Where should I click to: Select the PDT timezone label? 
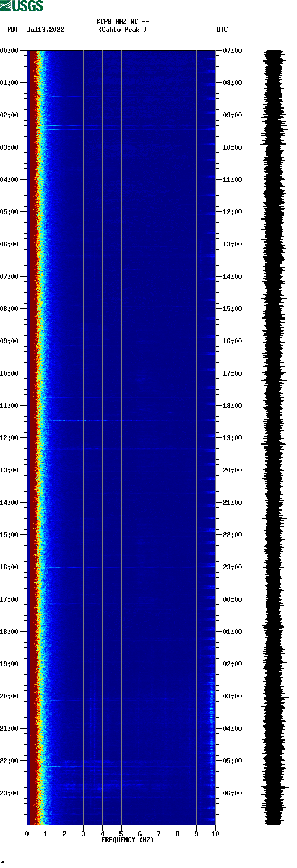point(13,30)
